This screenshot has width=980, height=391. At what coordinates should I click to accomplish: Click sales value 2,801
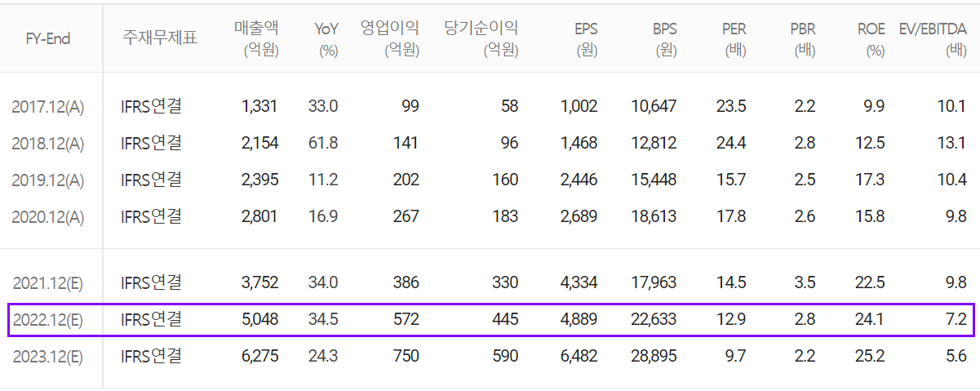[259, 216]
